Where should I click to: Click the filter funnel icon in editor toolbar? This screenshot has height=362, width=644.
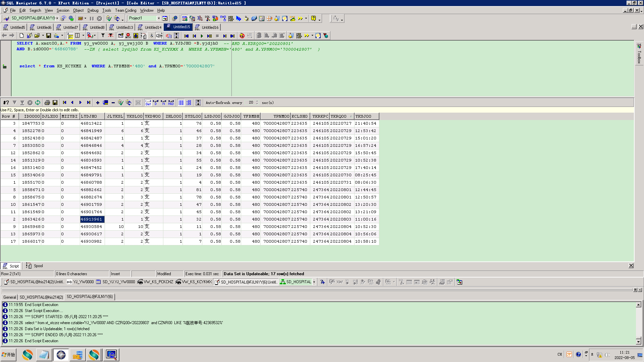103,36
